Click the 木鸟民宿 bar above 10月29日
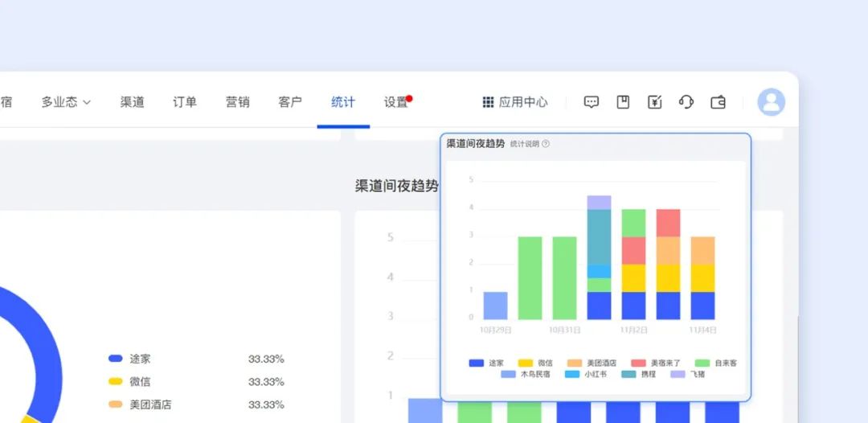 pyautogui.click(x=495, y=306)
